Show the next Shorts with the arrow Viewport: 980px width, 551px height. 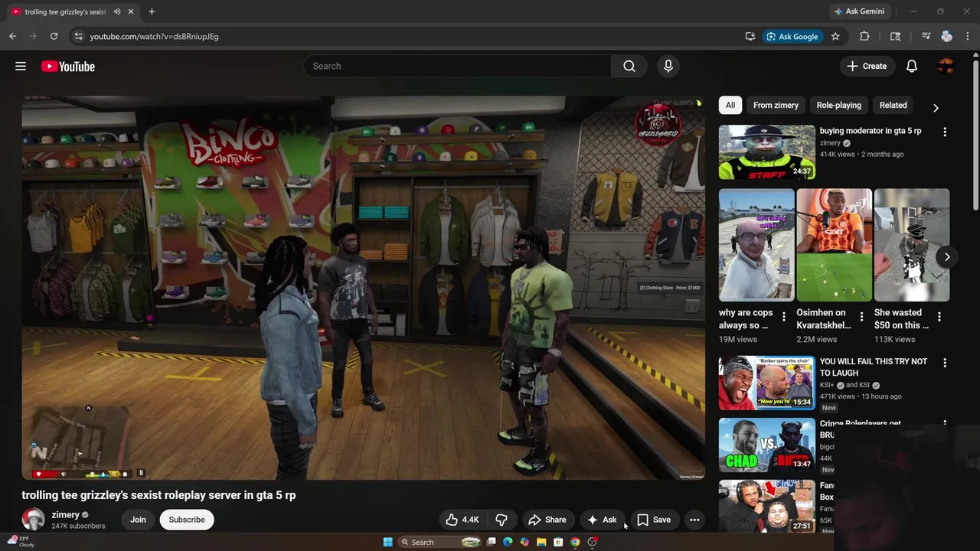pos(947,256)
